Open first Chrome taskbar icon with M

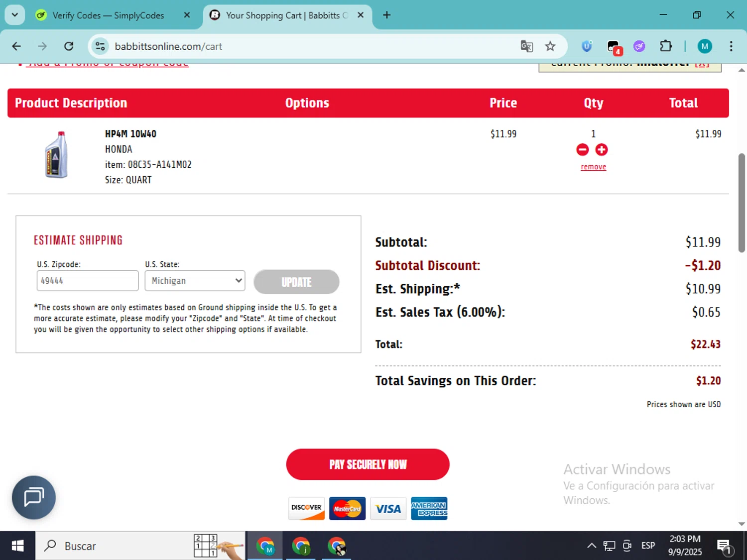pyautogui.click(x=265, y=546)
